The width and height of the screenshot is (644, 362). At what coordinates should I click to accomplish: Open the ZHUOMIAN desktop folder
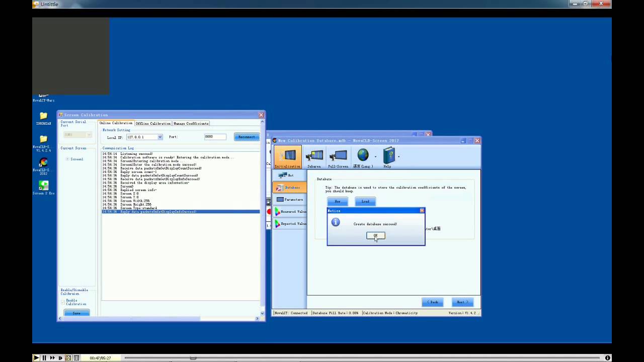[x=43, y=119]
